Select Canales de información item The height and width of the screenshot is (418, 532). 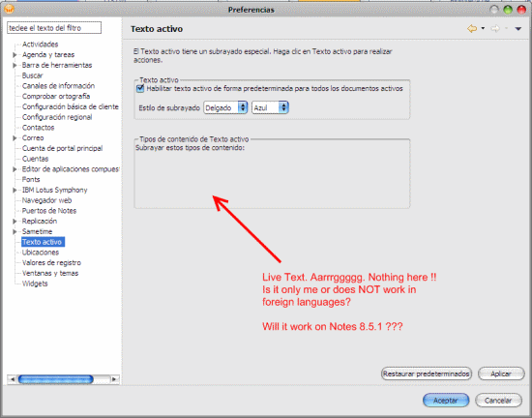(x=58, y=86)
